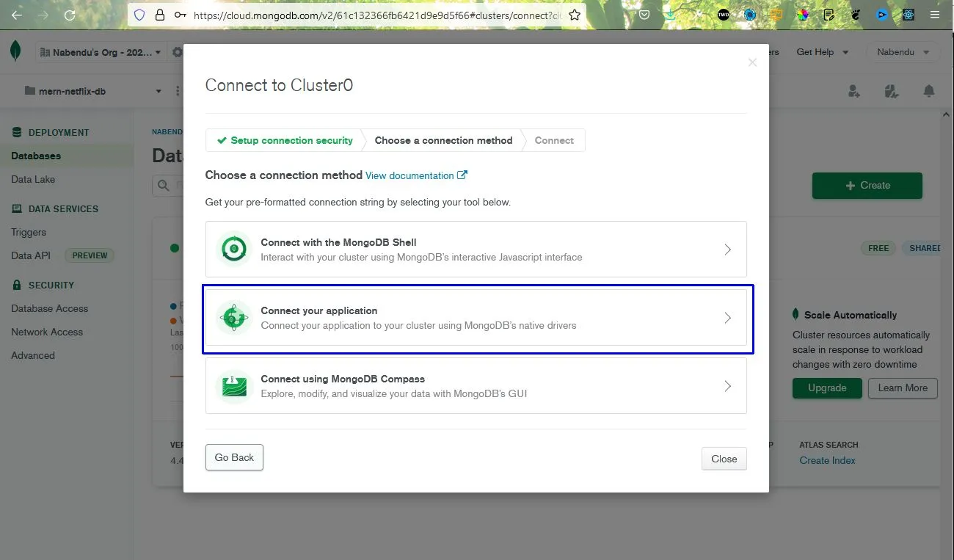Click the MongoDB Compass icon

(234, 385)
